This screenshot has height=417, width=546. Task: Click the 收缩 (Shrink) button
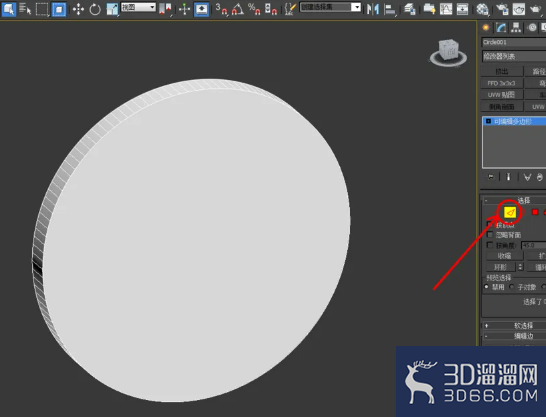click(504, 256)
